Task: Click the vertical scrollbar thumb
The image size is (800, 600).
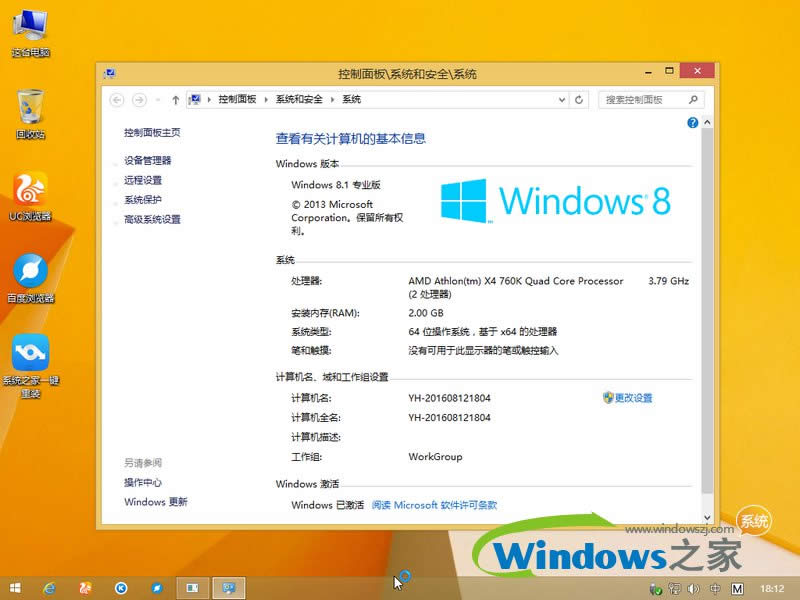Action: (707, 310)
